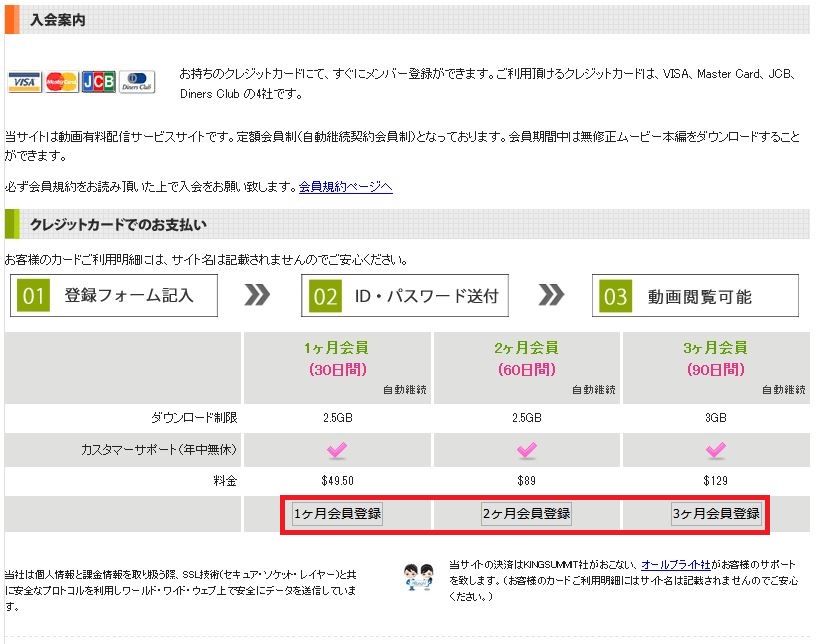Click 自動継続 label under 3ヶ月会員

[x=784, y=390]
